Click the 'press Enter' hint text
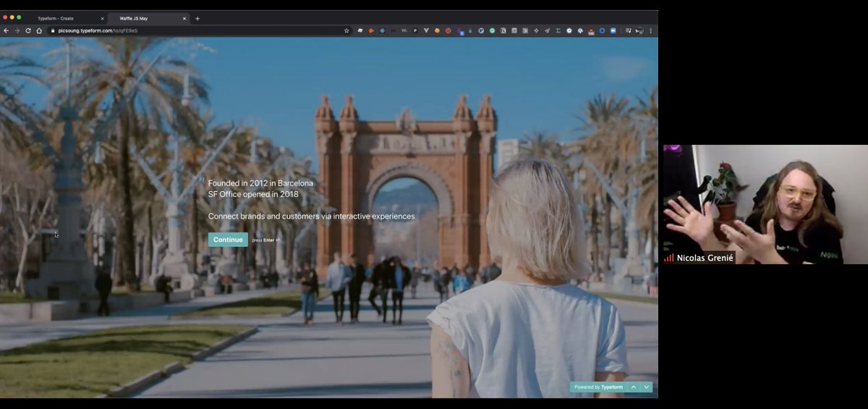Viewport: 868px width, 409px height. coord(265,240)
